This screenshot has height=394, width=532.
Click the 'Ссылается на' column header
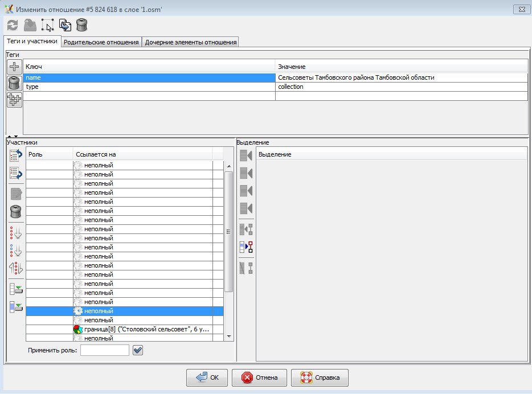point(143,154)
